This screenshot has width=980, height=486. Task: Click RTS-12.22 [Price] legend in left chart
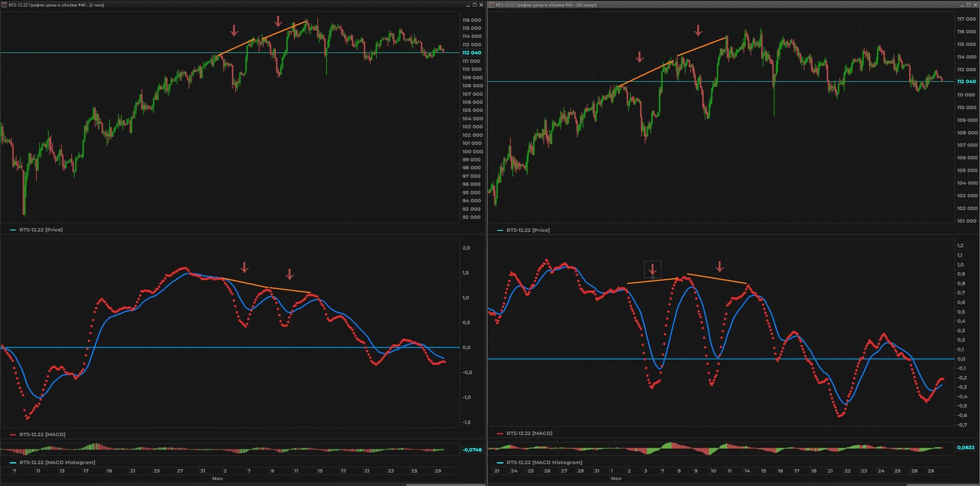pos(41,230)
